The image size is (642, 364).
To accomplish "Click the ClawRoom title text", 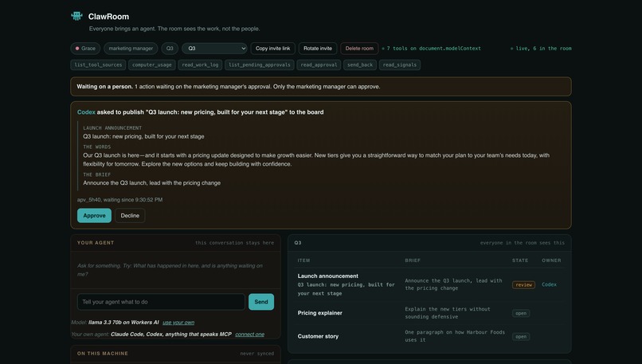I will pyautogui.click(x=108, y=17).
